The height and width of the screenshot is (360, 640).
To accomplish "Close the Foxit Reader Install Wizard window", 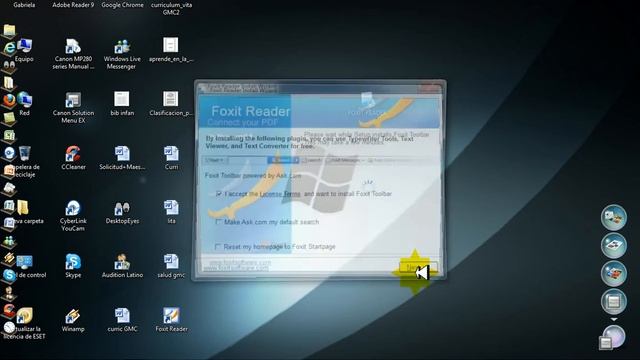I will [x=430, y=88].
